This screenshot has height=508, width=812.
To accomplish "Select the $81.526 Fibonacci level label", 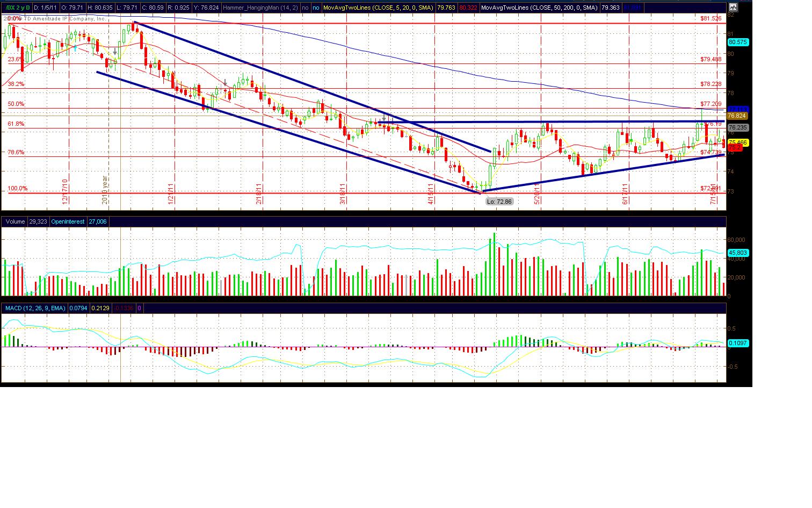I will coord(711,18).
